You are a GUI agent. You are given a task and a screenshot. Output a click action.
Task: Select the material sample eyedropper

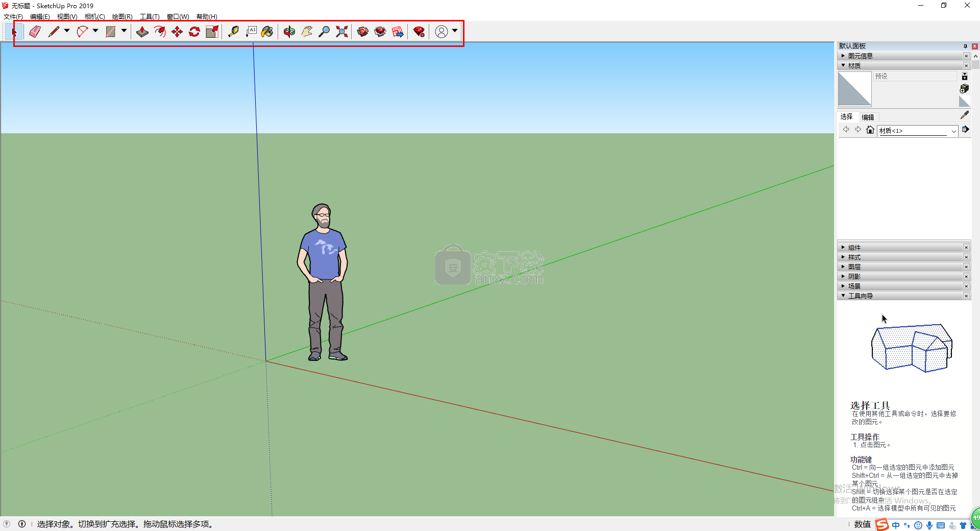[x=964, y=115]
